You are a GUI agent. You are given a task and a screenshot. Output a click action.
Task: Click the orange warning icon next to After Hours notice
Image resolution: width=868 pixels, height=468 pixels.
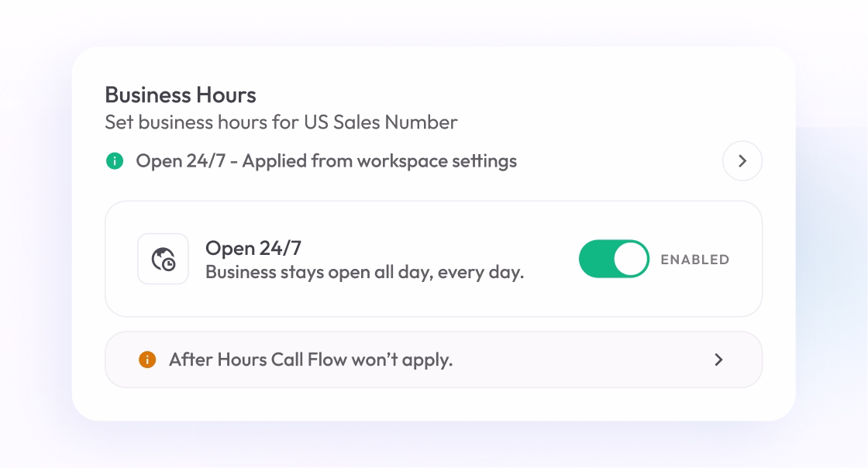point(147,359)
